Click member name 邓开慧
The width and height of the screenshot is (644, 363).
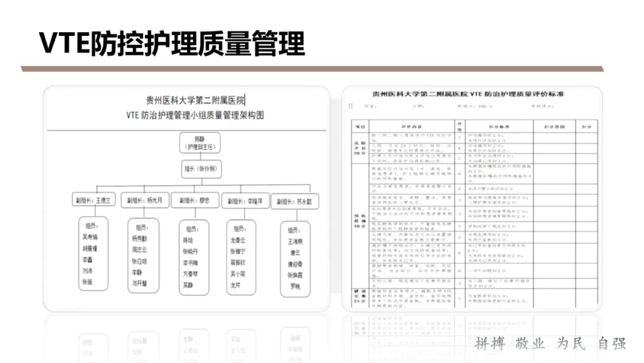(x=139, y=283)
